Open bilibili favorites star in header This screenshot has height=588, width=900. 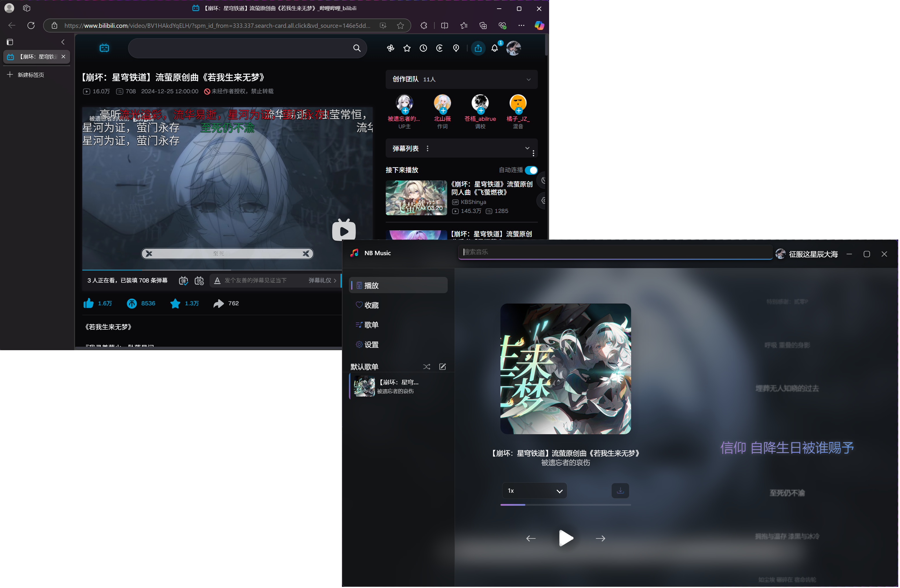(407, 48)
